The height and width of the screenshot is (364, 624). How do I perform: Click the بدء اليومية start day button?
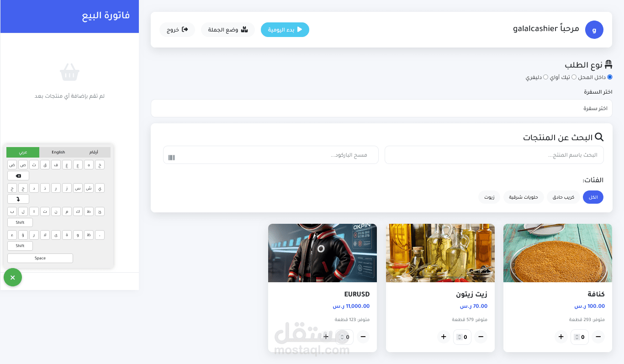click(x=285, y=30)
